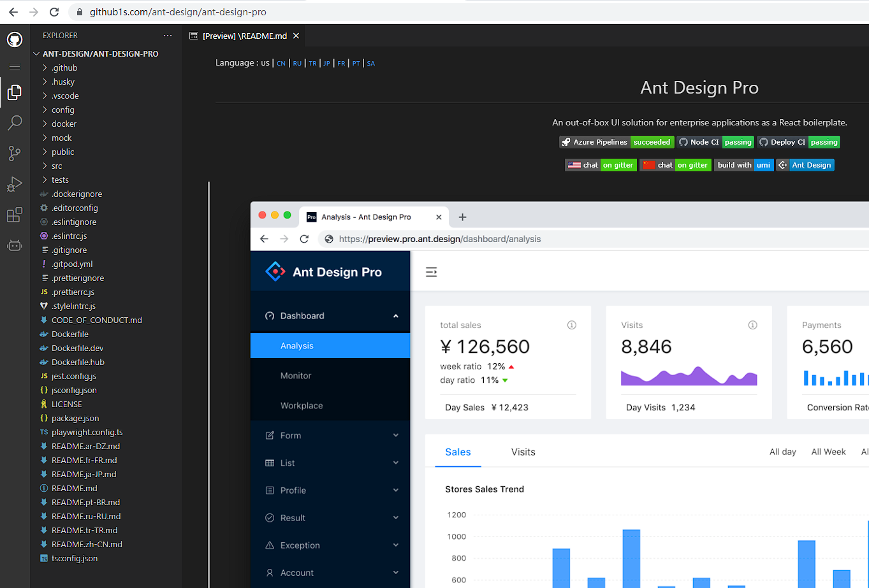869x588 pixels.
Task: Click the Explorer more actions ellipsis
Action: [168, 36]
